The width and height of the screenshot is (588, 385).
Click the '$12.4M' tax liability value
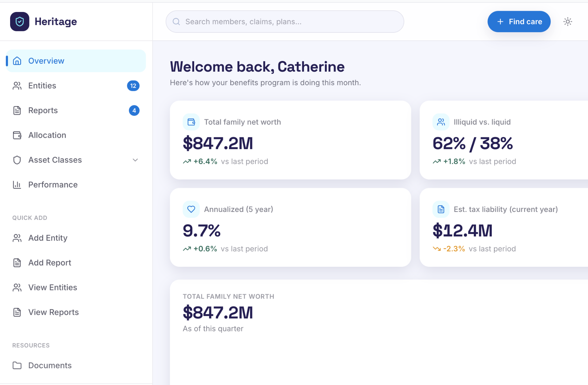[x=462, y=231]
